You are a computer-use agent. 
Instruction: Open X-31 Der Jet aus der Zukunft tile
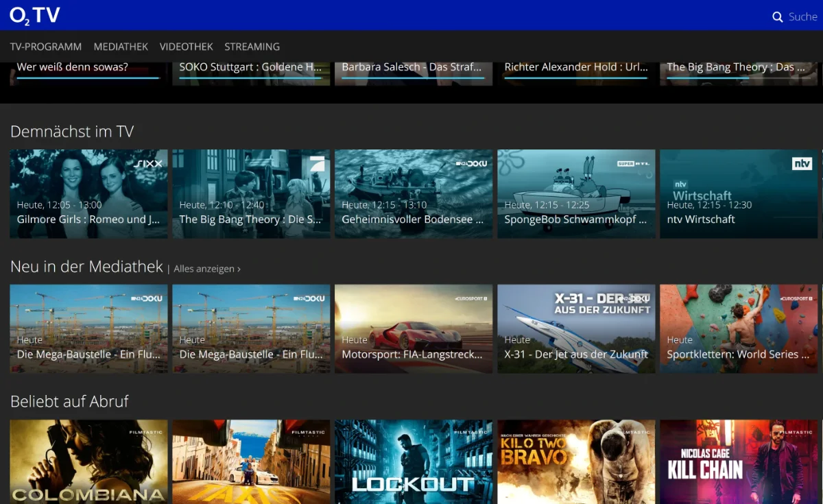click(x=576, y=329)
